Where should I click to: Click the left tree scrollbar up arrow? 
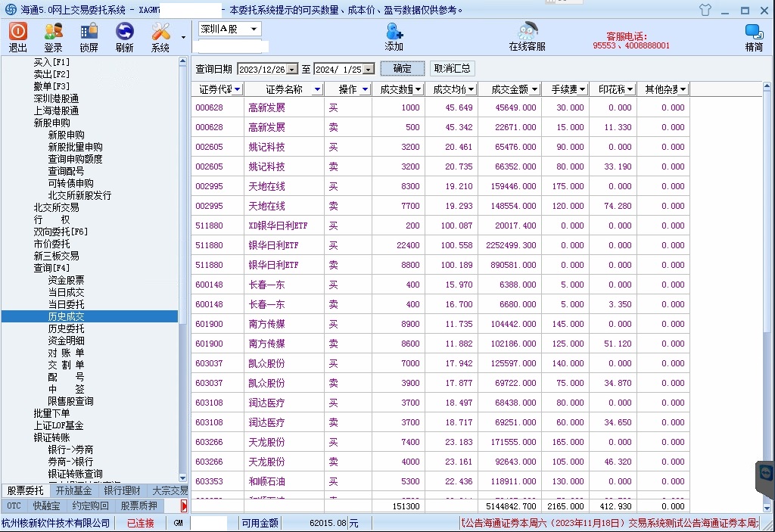coord(183,61)
